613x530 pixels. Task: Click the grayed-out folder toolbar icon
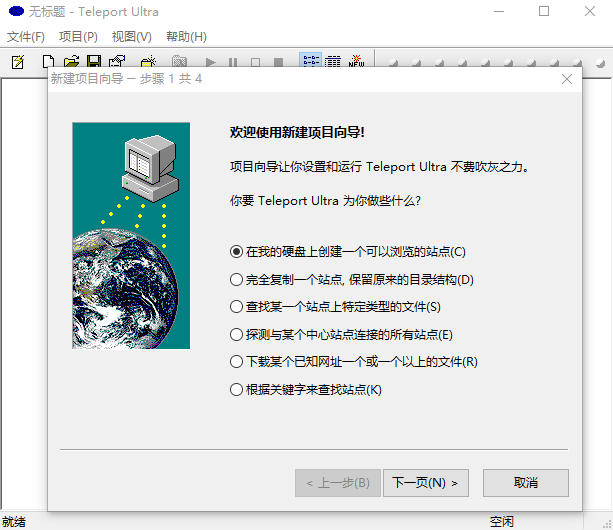tap(179, 61)
